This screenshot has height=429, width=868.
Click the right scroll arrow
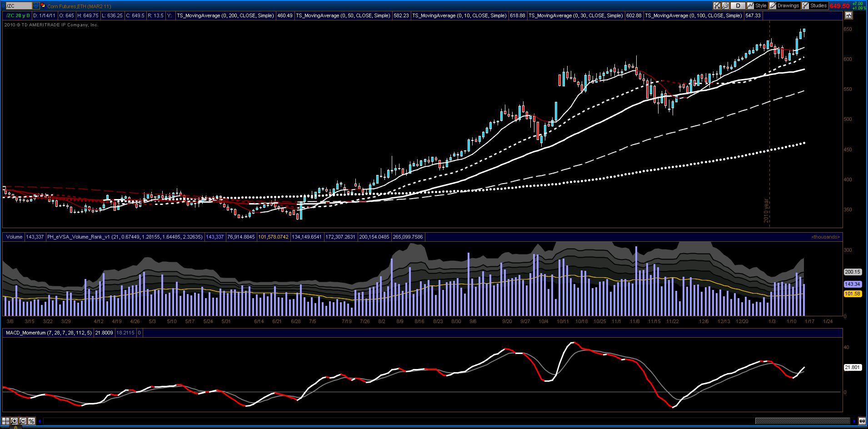click(x=854, y=421)
